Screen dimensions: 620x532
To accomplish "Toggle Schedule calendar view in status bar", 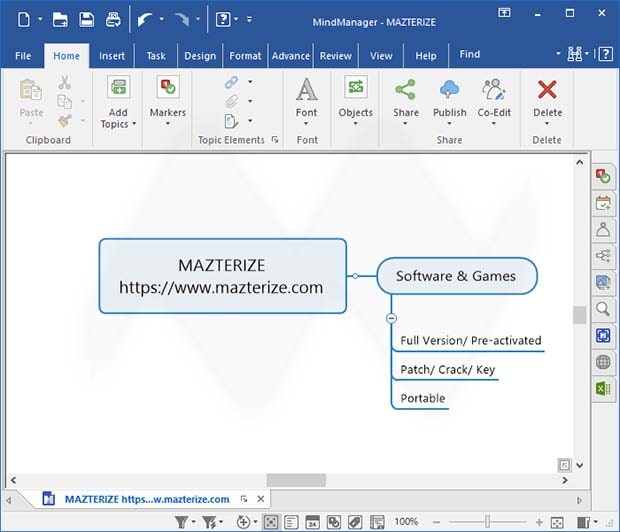I will 312,522.
